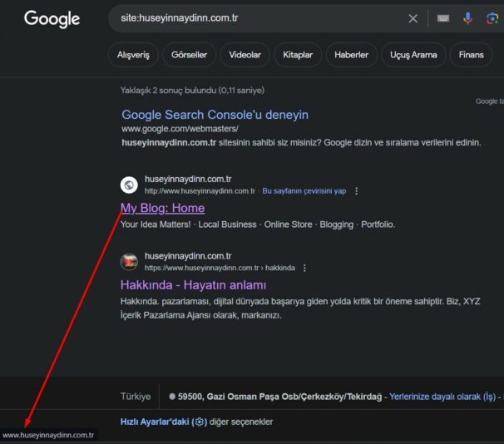The image size is (504, 444).
Task: Open the Uçuş Arama filter
Action: (x=413, y=55)
